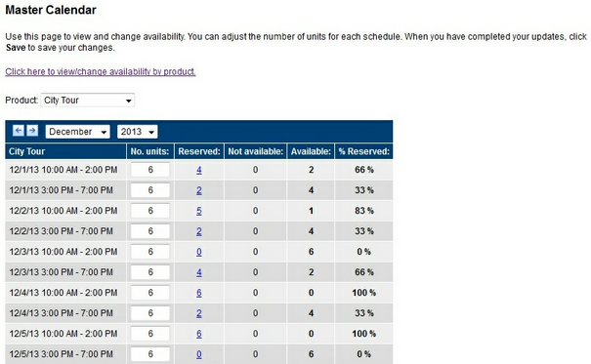Select schedule text 12/4/13 3:00 PM - 7:00 PM

coord(62,313)
